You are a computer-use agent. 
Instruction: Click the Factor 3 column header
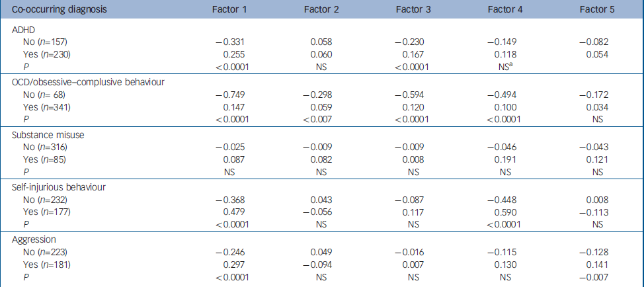[x=414, y=10]
